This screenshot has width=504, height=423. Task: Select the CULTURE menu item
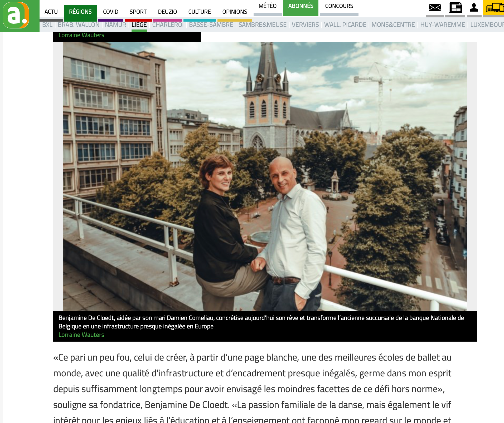(x=200, y=12)
